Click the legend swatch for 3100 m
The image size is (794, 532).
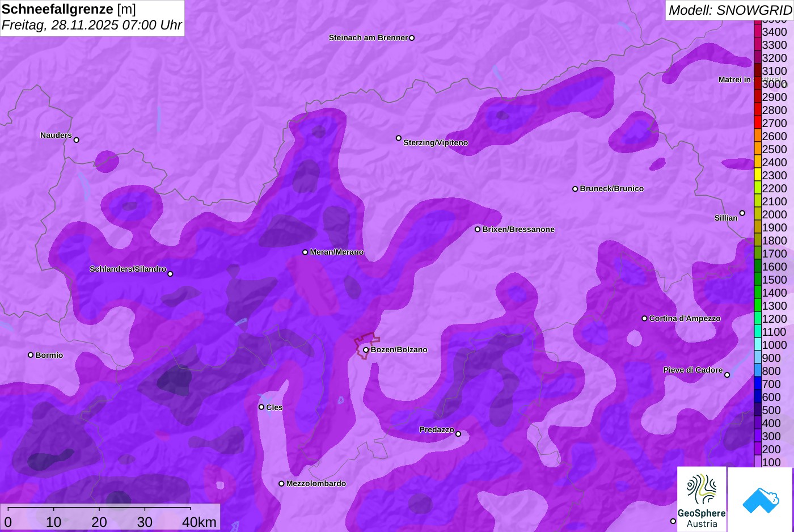757,70
